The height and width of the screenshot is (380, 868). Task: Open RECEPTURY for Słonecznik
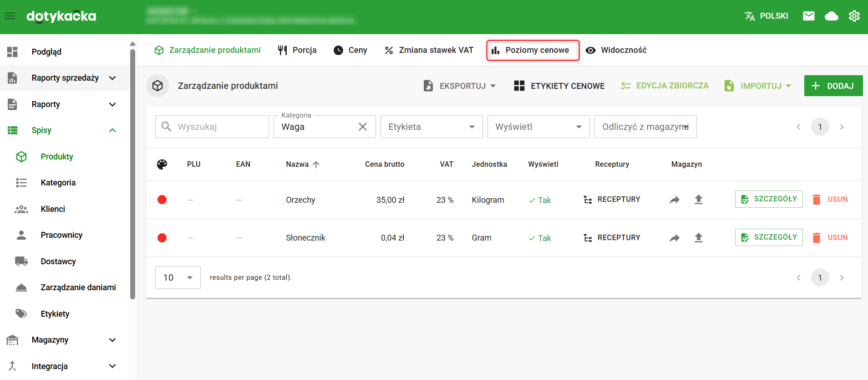(612, 238)
